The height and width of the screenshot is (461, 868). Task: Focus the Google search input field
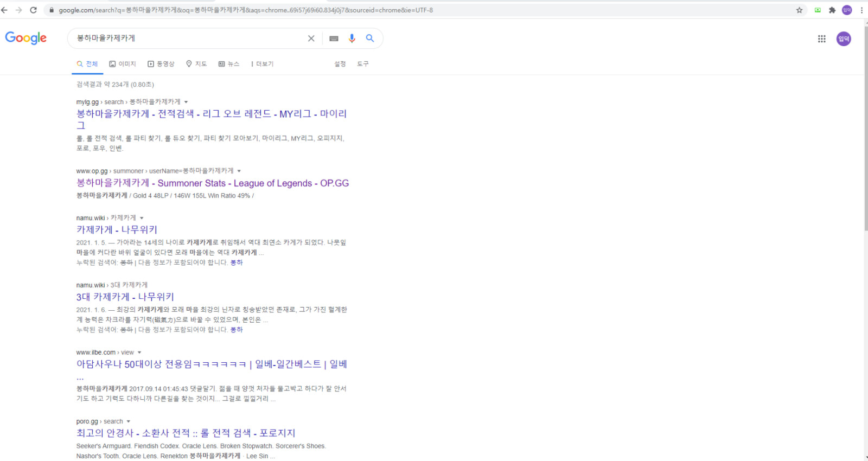(190, 39)
